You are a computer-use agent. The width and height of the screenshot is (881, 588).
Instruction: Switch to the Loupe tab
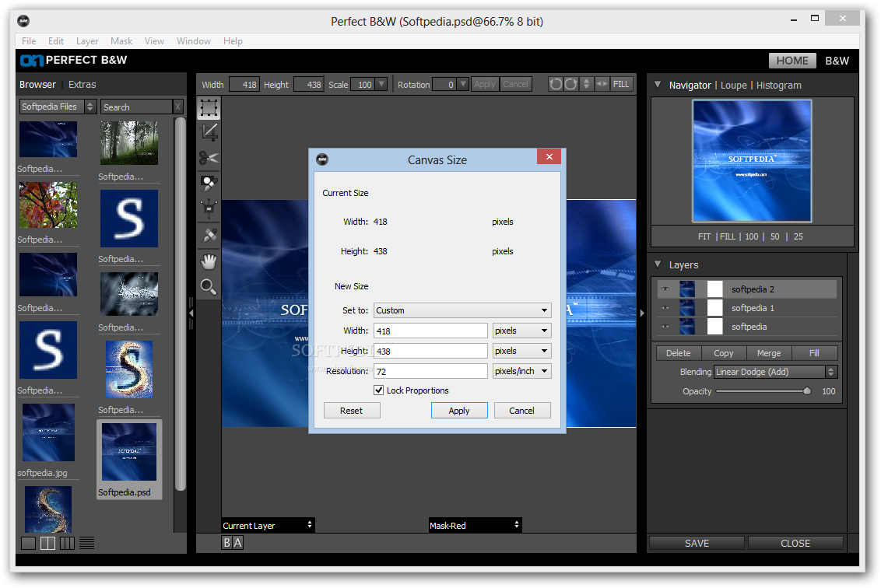click(x=734, y=86)
